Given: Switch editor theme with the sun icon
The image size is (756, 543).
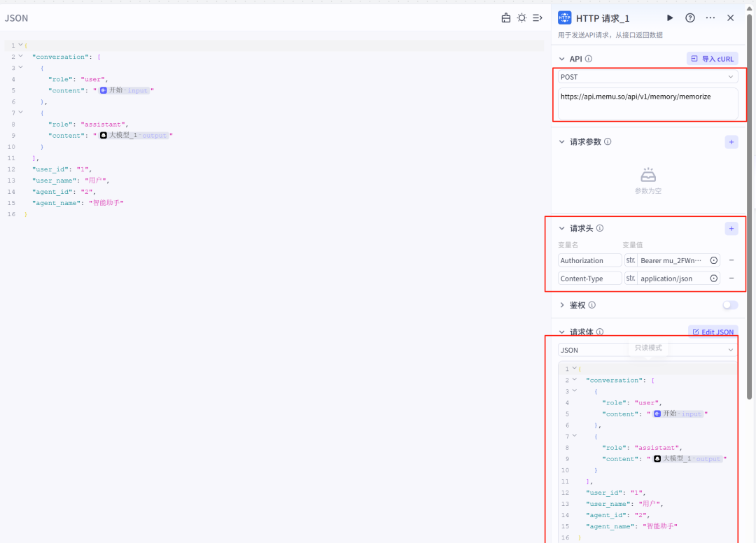Looking at the screenshot, I should tap(521, 18).
